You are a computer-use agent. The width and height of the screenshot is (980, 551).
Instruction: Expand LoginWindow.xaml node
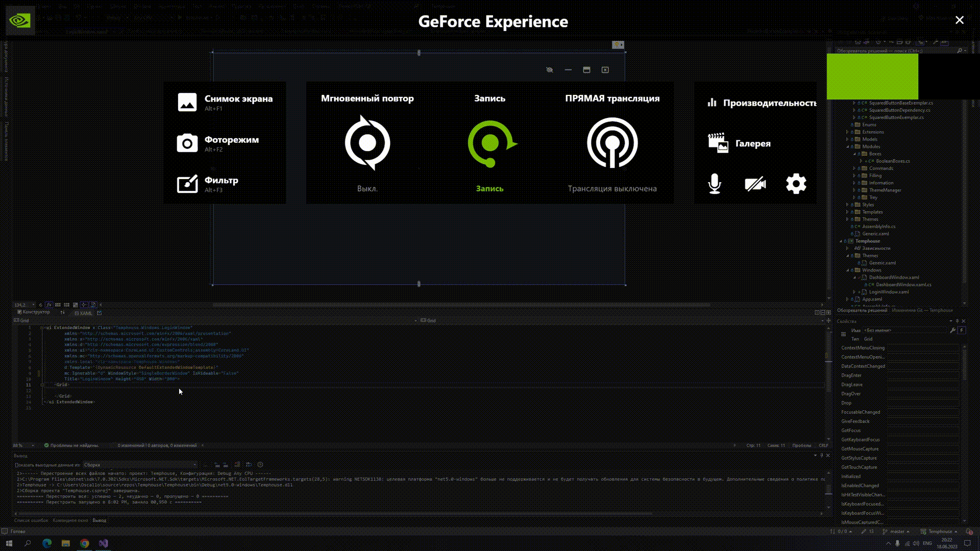pyautogui.click(x=854, y=292)
